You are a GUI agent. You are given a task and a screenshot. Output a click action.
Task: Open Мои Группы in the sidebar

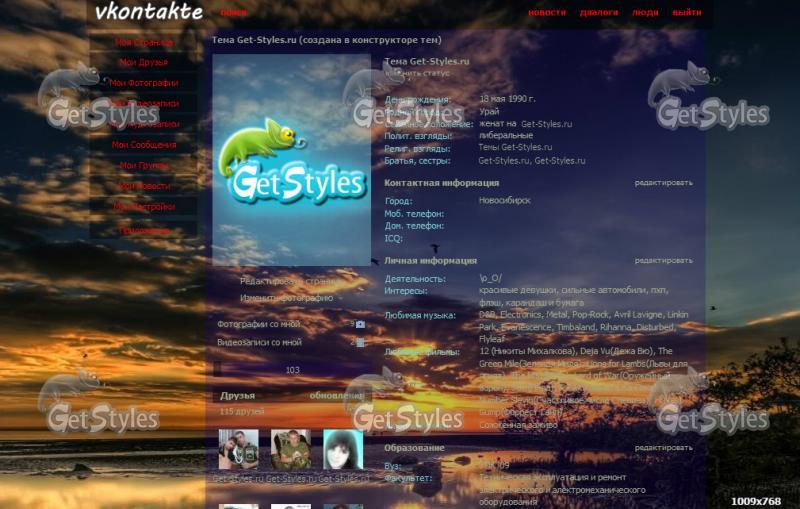[x=144, y=165]
